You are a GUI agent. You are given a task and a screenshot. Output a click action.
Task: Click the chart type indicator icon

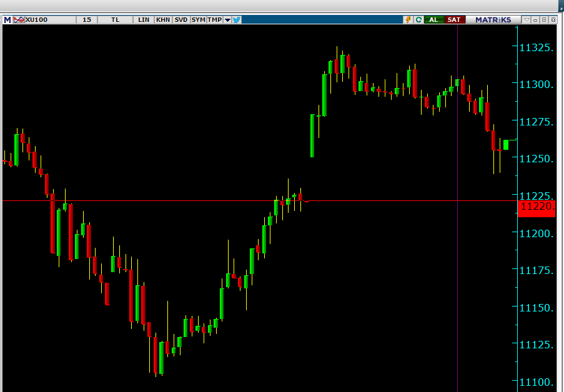click(x=18, y=20)
